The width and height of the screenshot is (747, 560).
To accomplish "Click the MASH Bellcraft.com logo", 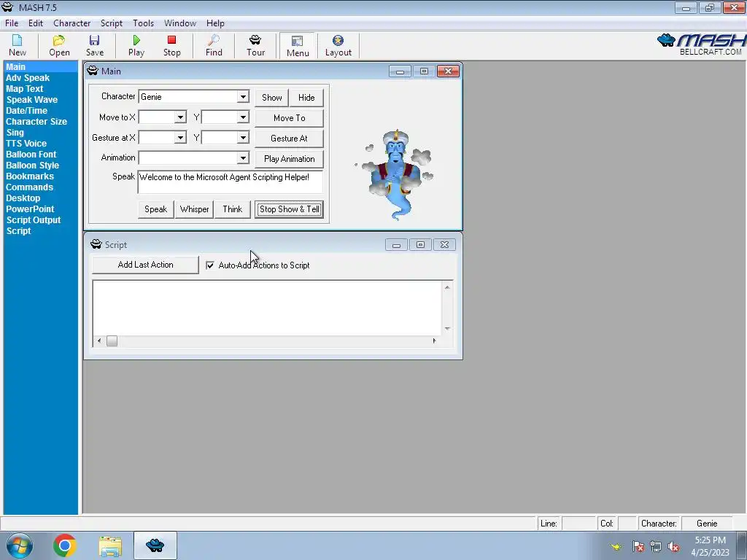I will click(x=701, y=44).
